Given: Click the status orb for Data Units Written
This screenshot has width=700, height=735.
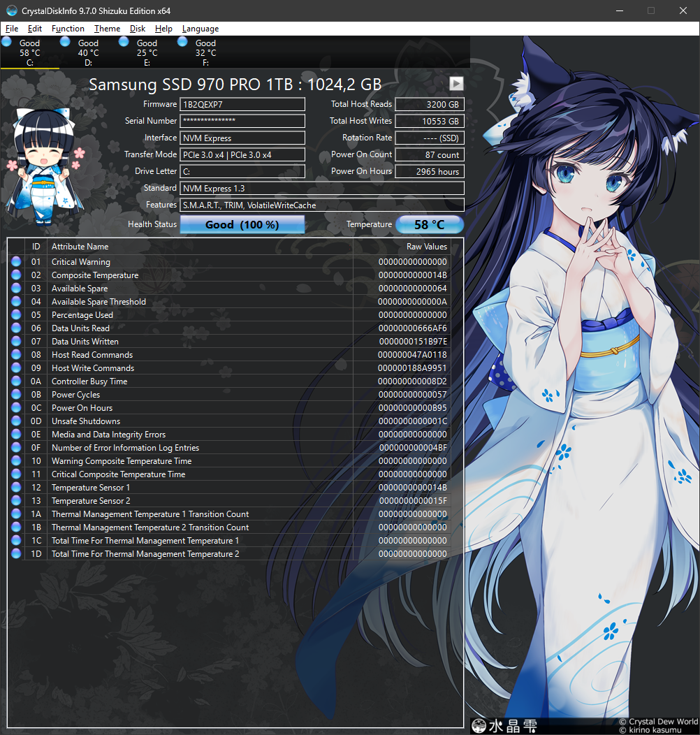Looking at the screenshot, I should click(16, 341).
